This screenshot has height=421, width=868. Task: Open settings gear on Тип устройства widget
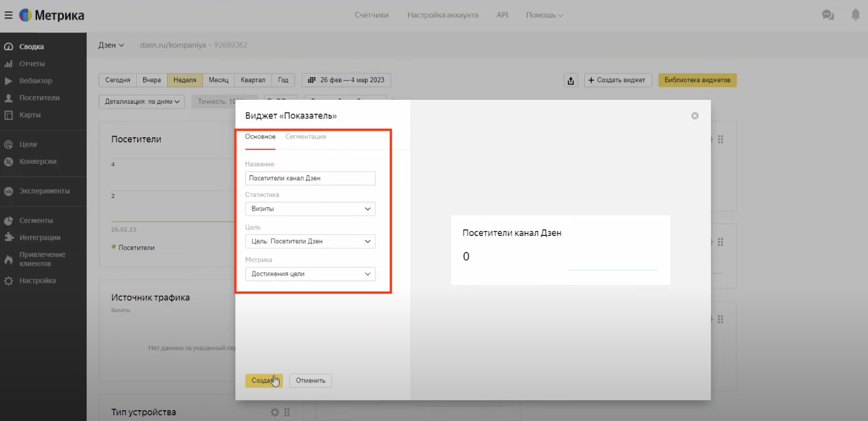click(275, 412)
